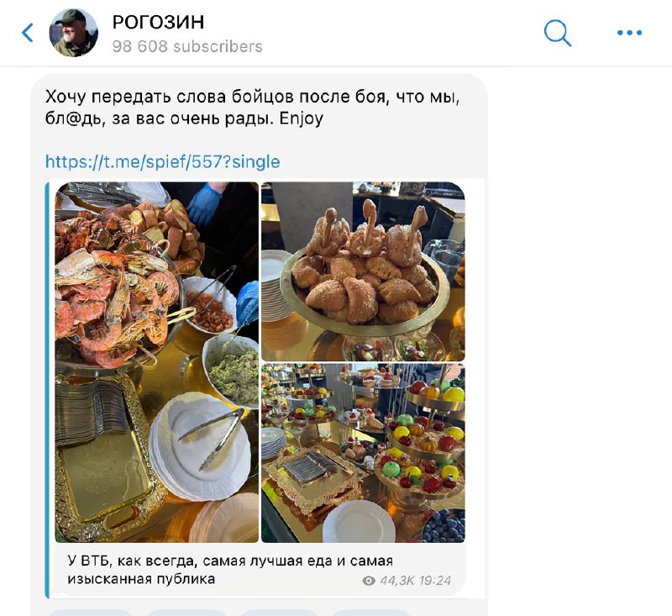Click the guacamole bowl in the seafood photo
672x616 pixels.
point(232,371)
